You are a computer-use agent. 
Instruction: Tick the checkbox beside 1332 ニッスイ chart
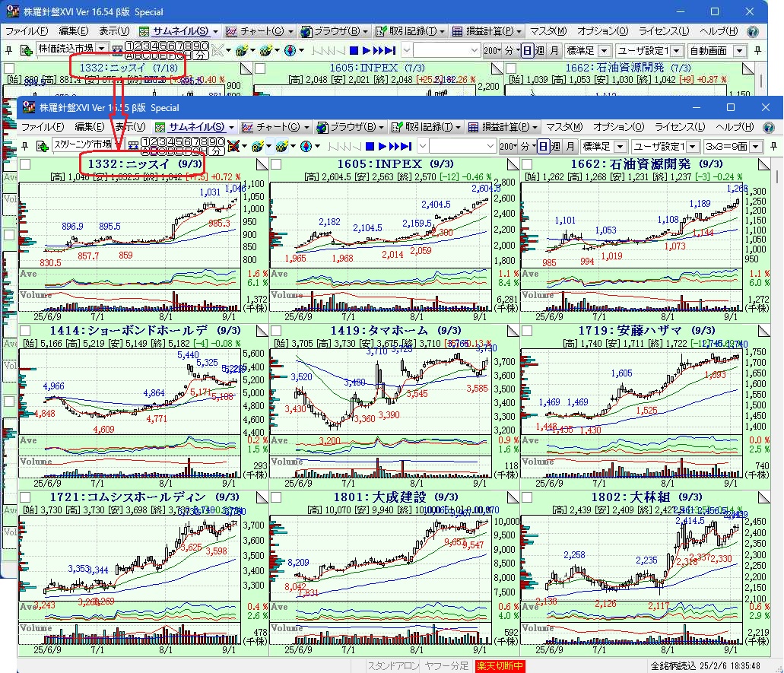(x=25, y=164)
